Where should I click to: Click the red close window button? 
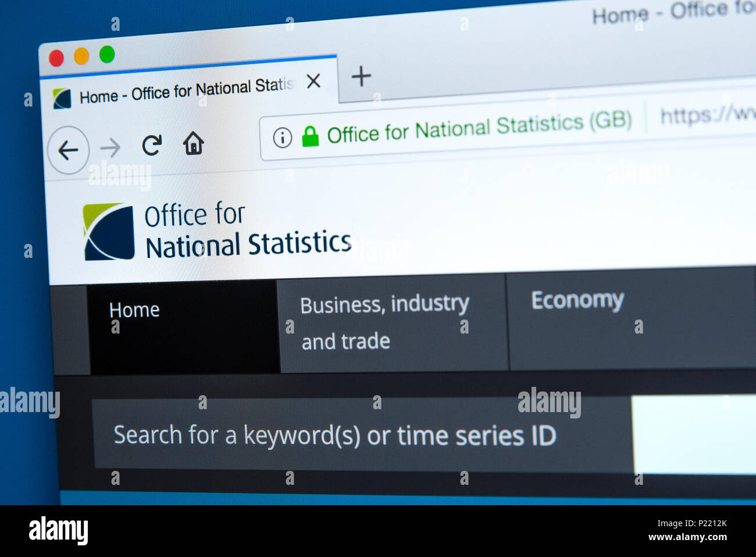(56, 59)
